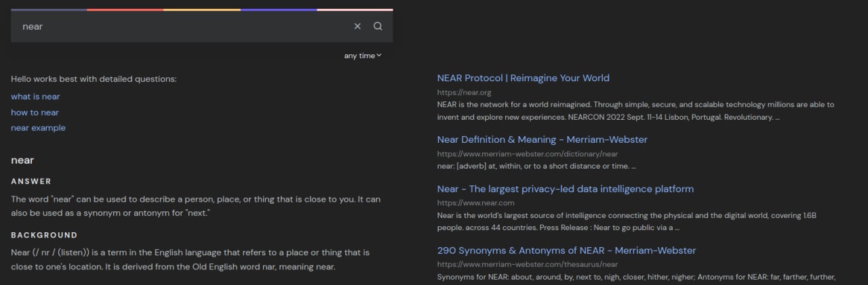
Task: Click the magnifying glass search icon
Action: (x=378, y=26)
